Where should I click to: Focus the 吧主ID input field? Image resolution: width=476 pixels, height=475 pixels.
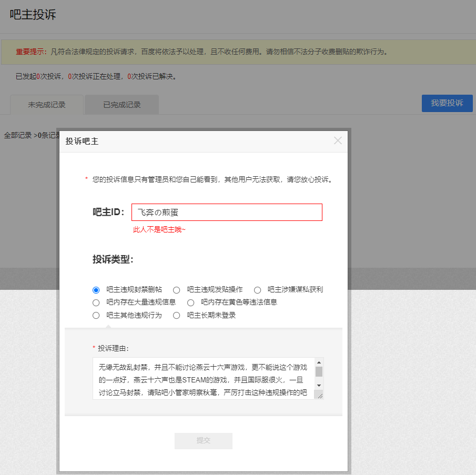click(226, 213)
